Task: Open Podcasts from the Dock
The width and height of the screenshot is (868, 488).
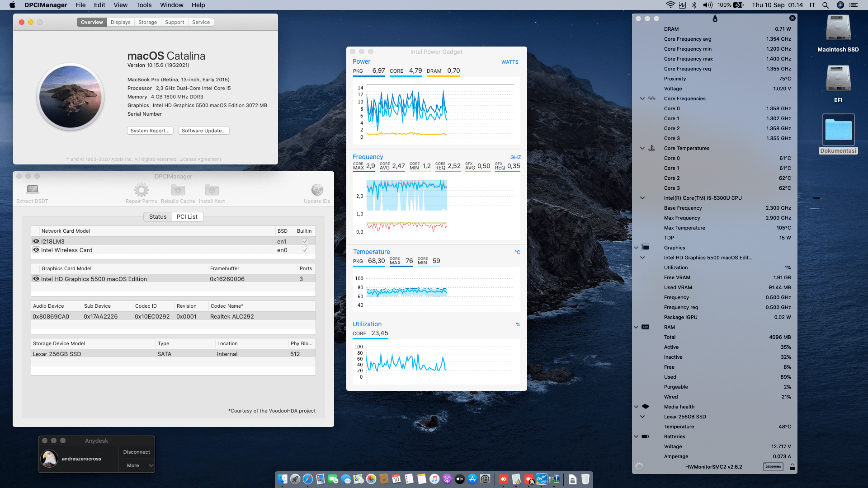Action: [447, 479]
